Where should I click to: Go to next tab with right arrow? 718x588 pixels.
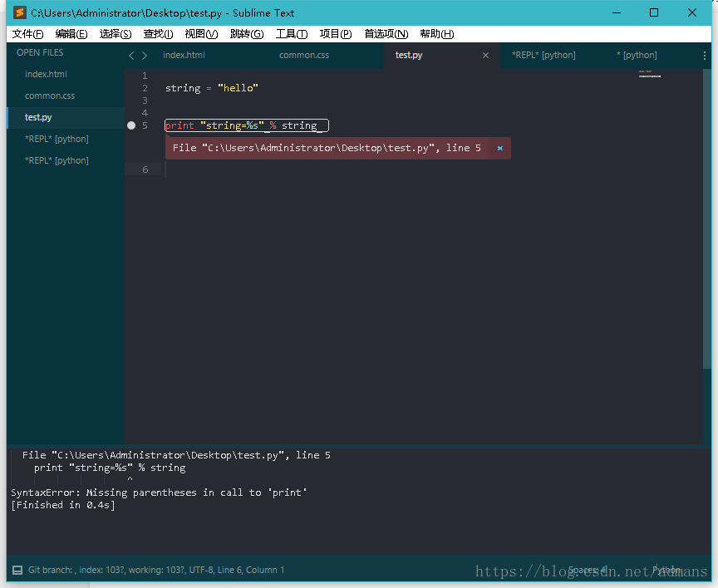click(145, 56)
